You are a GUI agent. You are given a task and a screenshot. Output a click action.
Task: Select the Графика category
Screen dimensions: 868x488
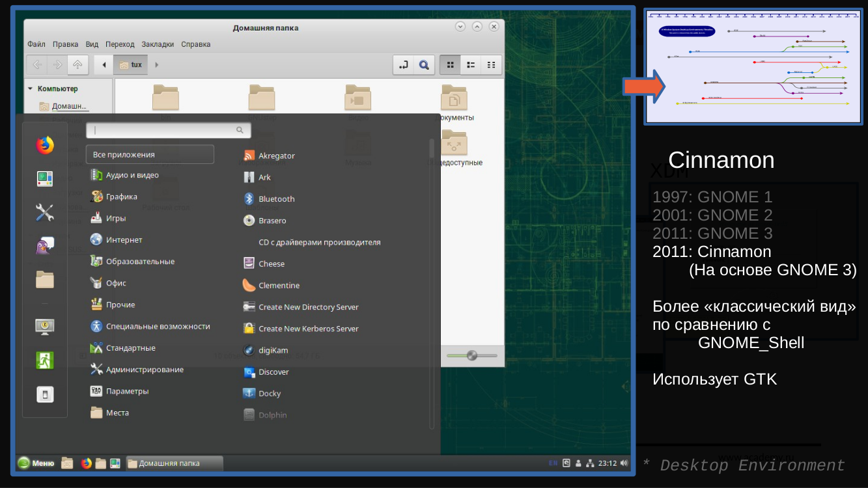pyautogui.click(x=113, y=197)
